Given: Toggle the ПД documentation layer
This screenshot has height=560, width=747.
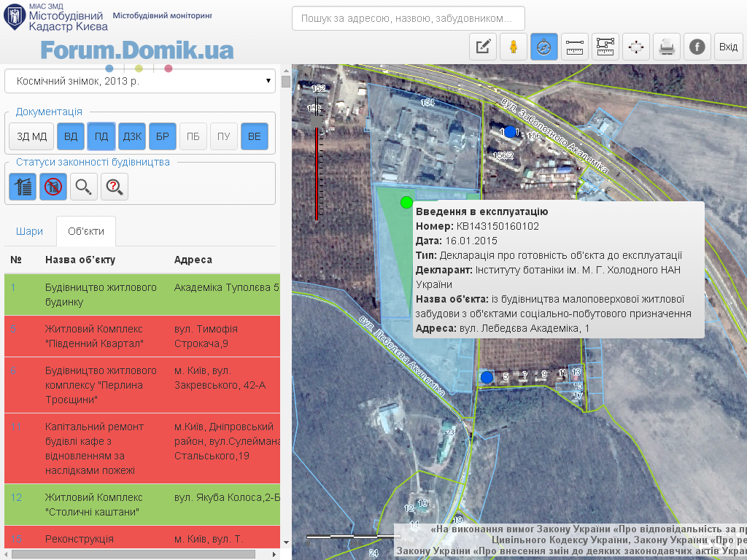Looking at the screenshot, I should click(101, 136).
